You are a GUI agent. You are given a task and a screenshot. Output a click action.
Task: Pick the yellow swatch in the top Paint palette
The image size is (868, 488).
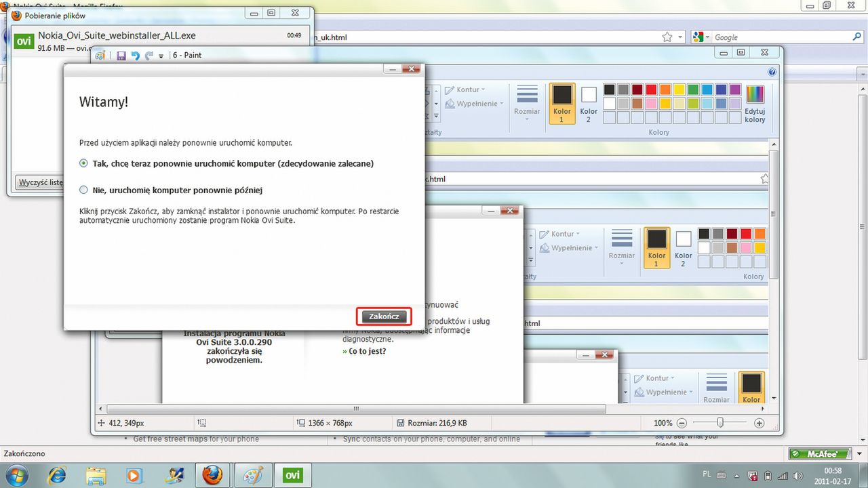coord(679,89)
